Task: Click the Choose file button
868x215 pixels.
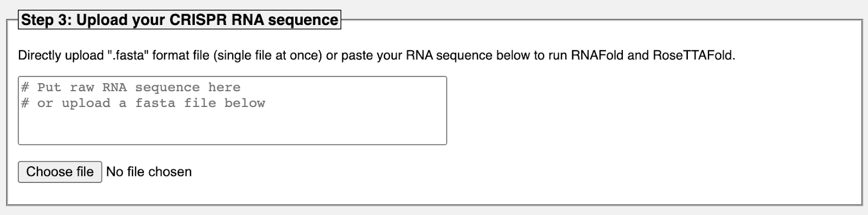Action: [x=60, y=172]
